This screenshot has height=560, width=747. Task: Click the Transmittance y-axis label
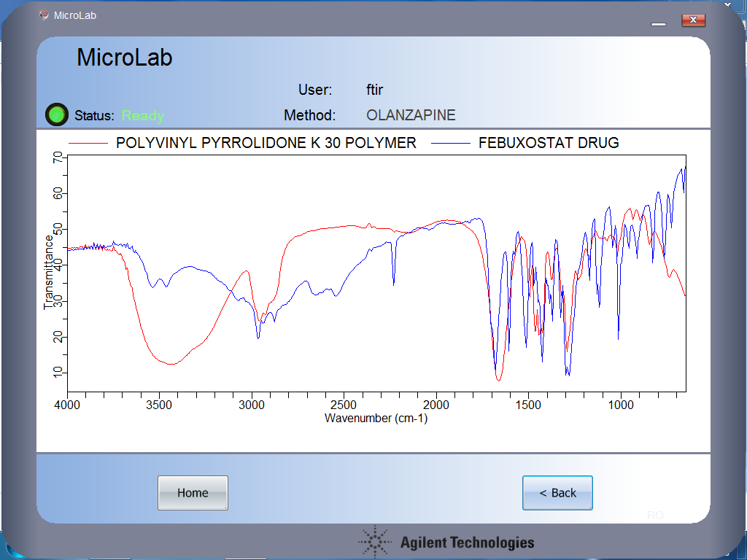[x=49, y=271]
